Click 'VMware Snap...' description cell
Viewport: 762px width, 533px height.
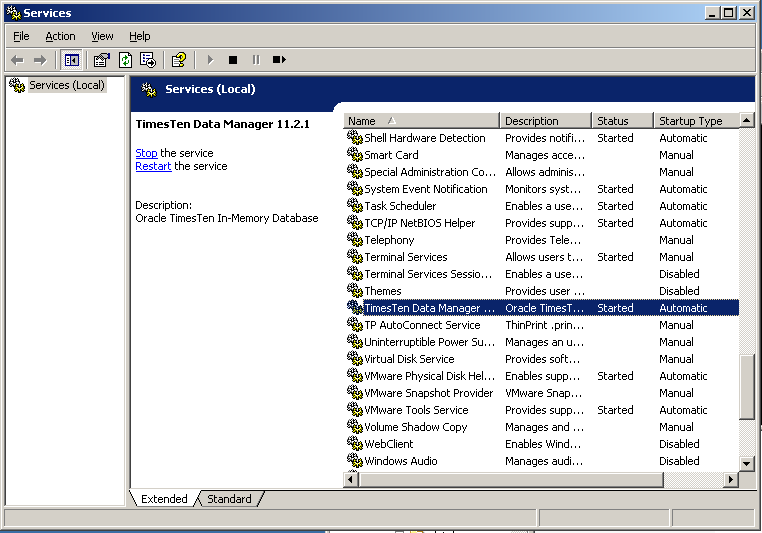click(543, 393)
